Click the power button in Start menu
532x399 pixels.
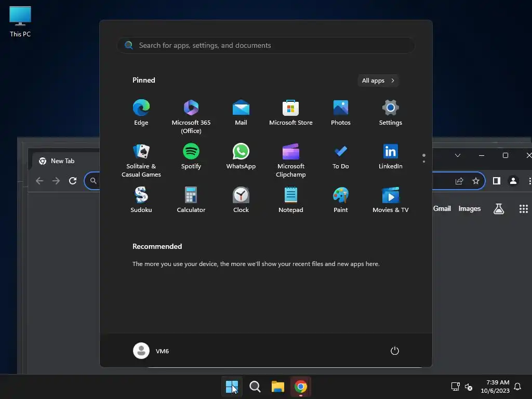coord(395,351)
